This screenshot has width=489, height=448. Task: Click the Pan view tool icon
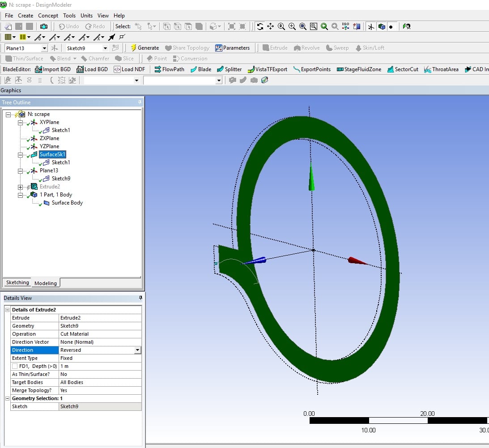[x=271, y=26]
